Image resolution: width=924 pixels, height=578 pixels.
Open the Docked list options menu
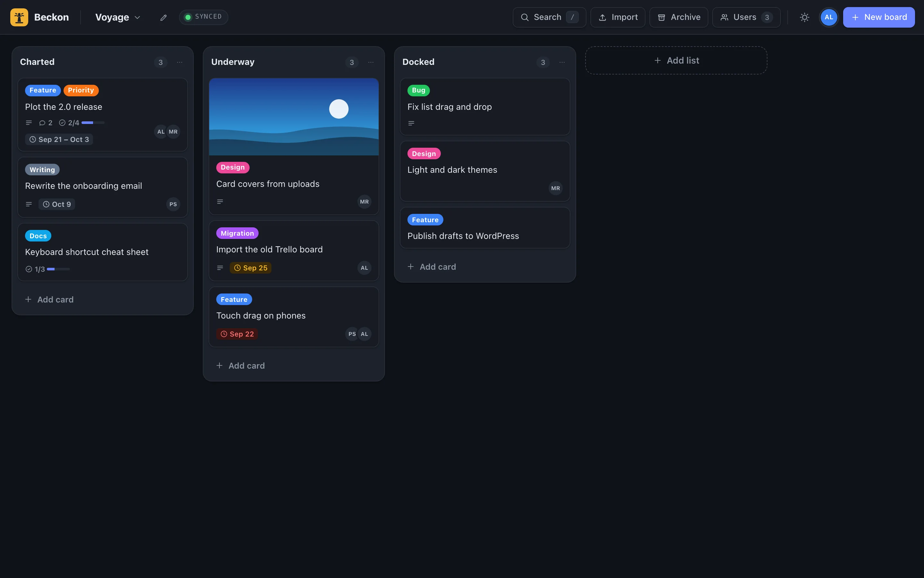click(x=562, y=62)
